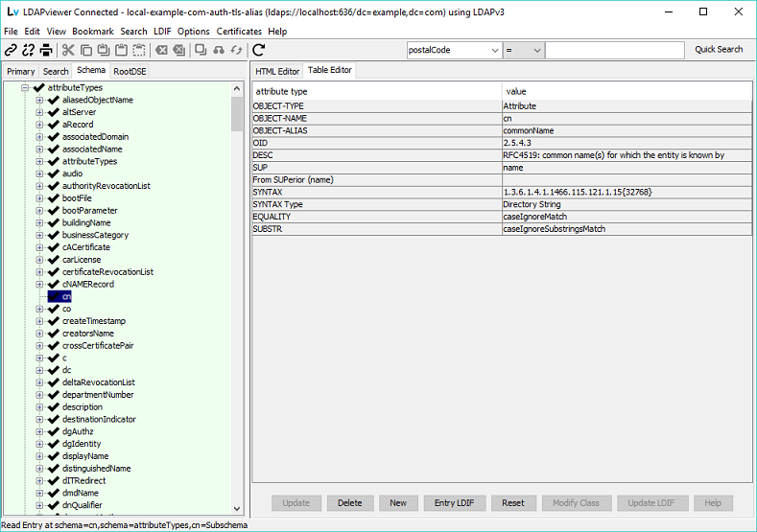The width and height of the screenshot is (757, 532).
Task: Switch to the Search tab in left panel
Action: 56,71
